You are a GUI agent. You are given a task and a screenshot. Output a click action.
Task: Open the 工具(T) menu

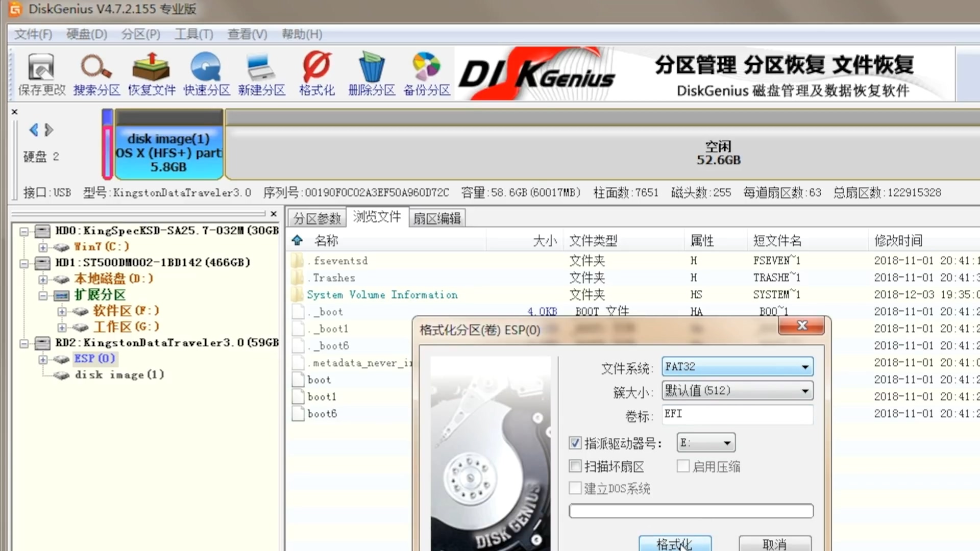point(193,34)
